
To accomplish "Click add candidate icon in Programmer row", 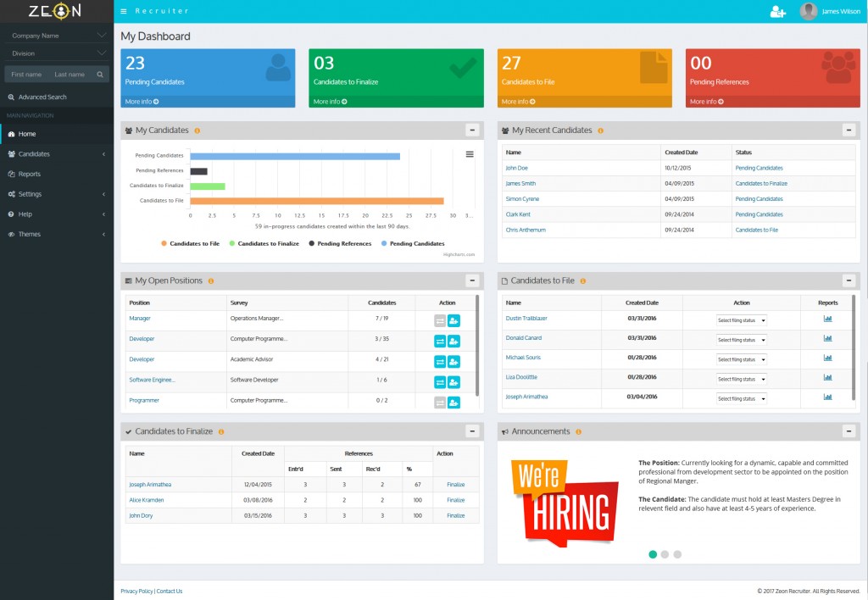I will 454,403.
